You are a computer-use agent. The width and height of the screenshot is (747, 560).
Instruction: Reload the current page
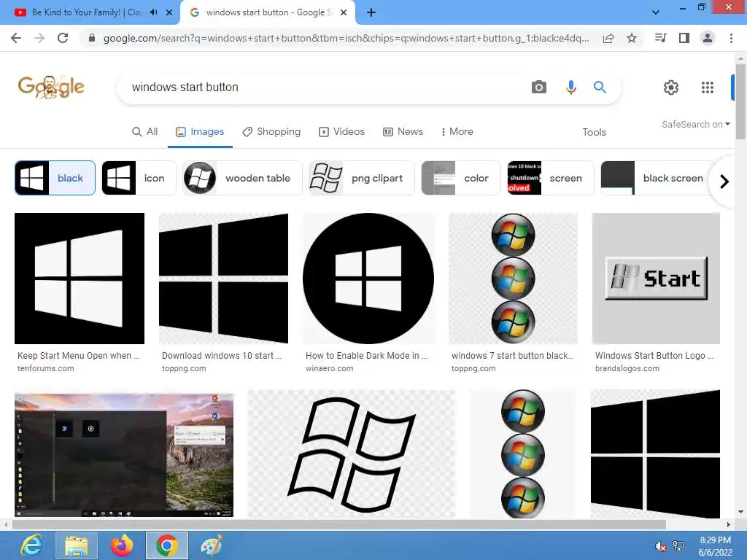[63, 38]
